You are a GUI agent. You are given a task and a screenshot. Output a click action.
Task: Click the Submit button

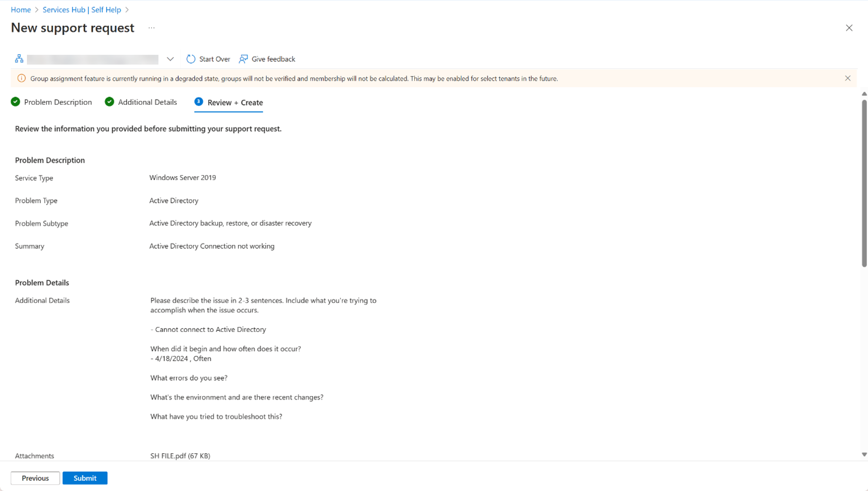[x=85, y=477]
